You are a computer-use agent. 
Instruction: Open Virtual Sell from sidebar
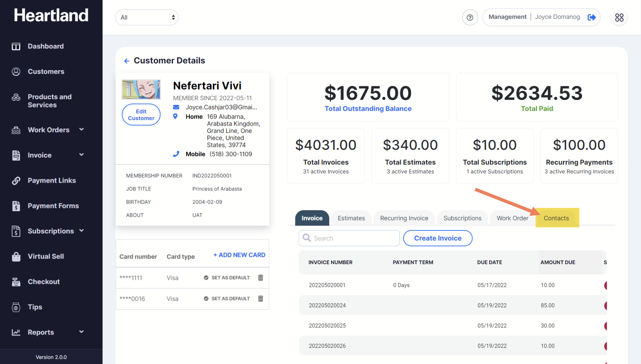(45, 256)
